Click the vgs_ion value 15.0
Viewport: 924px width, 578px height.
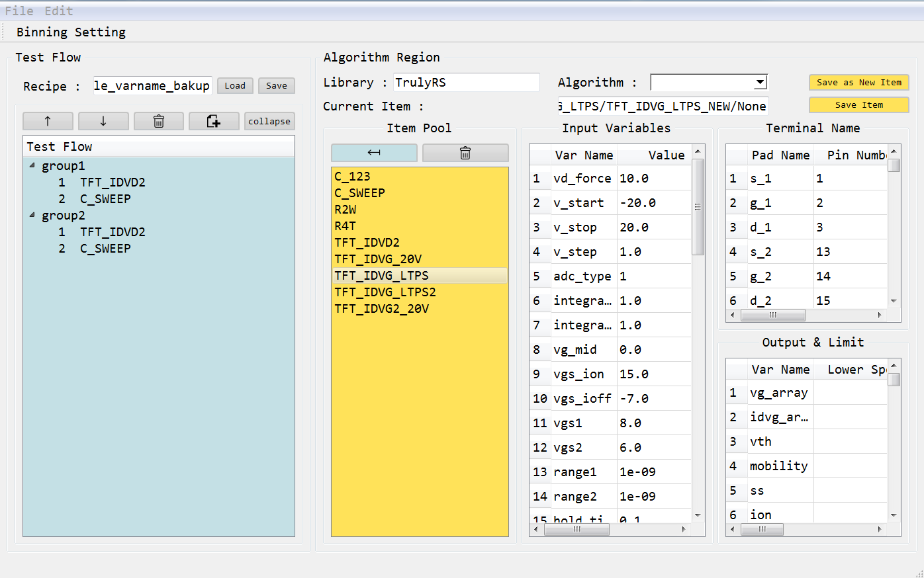(x=654, y=374)
